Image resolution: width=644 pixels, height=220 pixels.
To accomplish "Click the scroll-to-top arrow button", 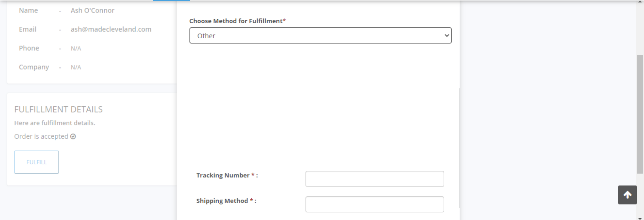I will click(627, 195).
